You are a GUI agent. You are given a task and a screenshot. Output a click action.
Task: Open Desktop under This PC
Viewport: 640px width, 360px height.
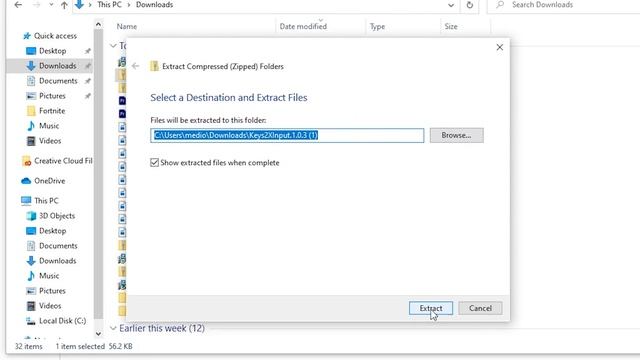52,231
